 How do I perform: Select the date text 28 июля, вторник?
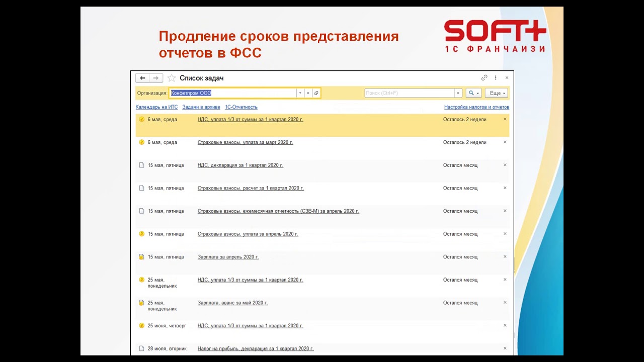pos(167,349)
